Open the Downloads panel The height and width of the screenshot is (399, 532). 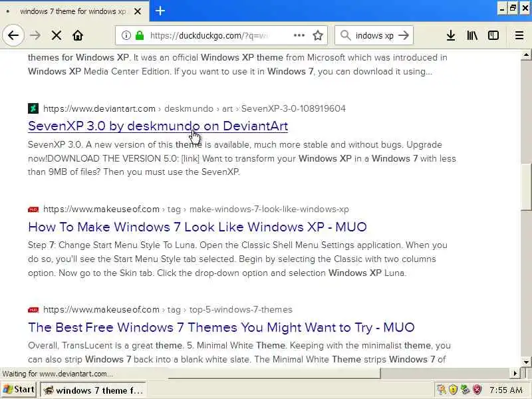click(451, 35)
